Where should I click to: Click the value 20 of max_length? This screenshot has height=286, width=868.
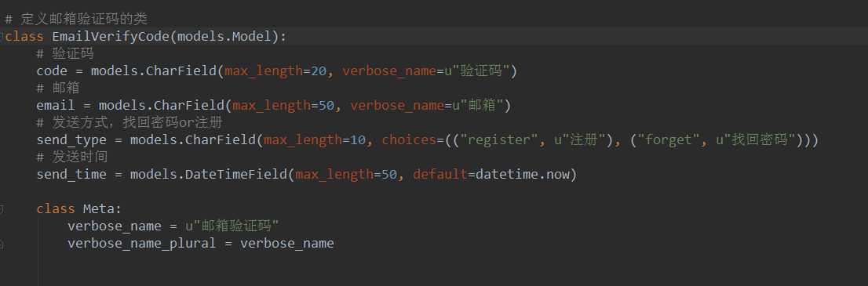(319, 71)
